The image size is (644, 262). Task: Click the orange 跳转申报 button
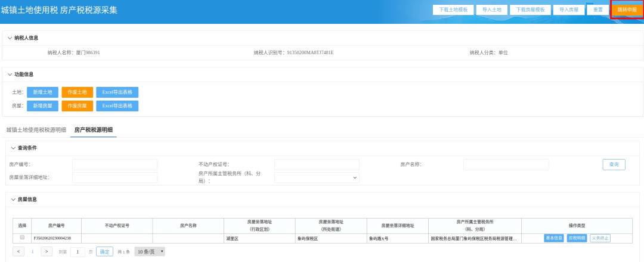click(627, 10)
